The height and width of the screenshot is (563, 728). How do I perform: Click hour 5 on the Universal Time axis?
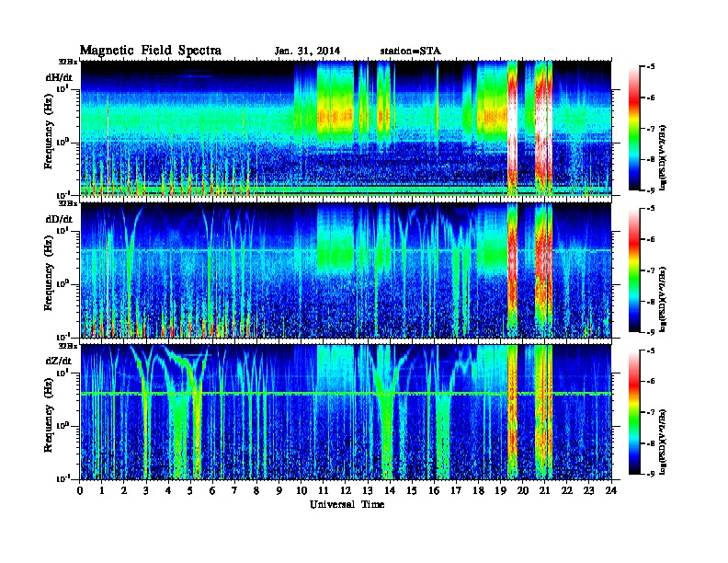(x=190, y=490)
